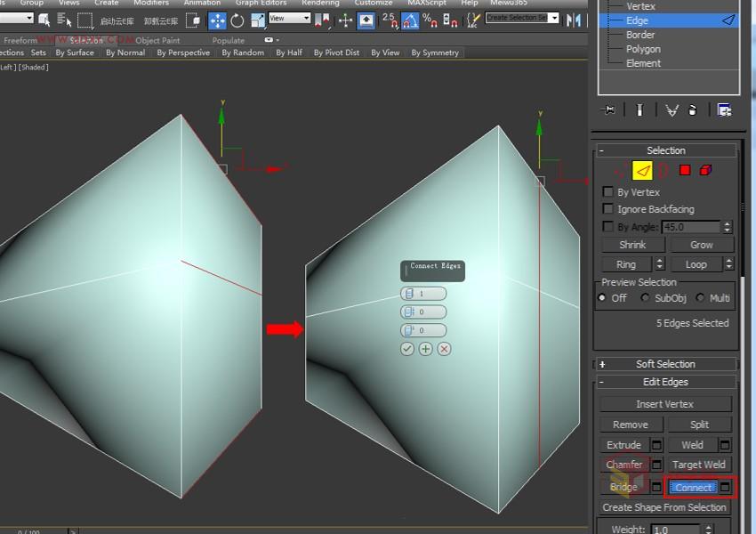Click the Target Weld button
Viewport: 756px width, 534px height.
pos(699,464)
